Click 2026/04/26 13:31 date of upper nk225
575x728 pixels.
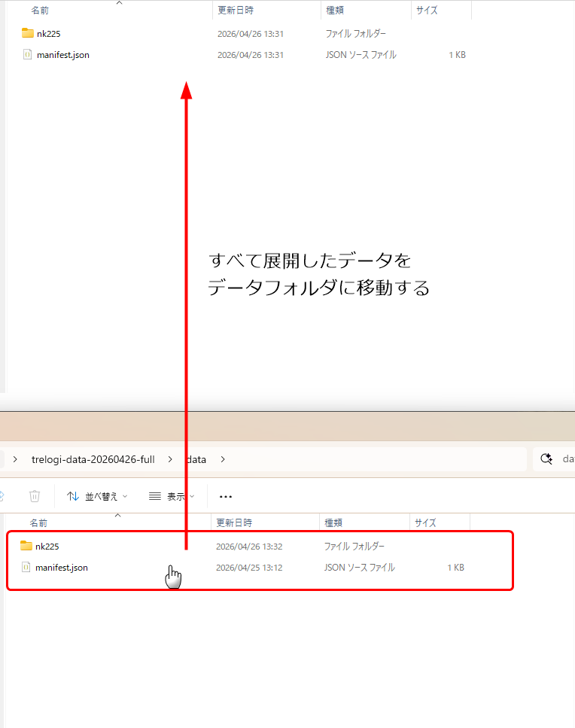(x=250, y=34)
